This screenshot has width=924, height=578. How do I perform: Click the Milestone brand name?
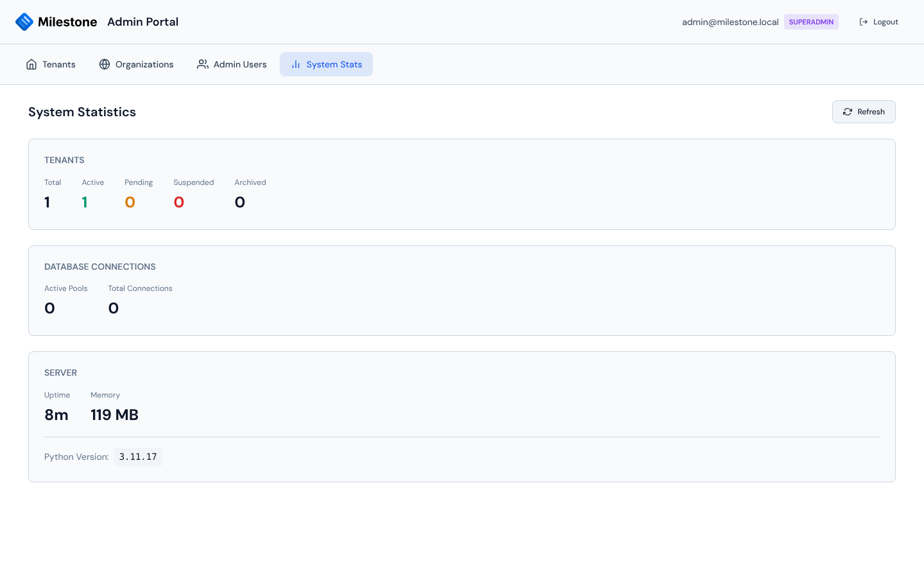[x=67, y=22]
